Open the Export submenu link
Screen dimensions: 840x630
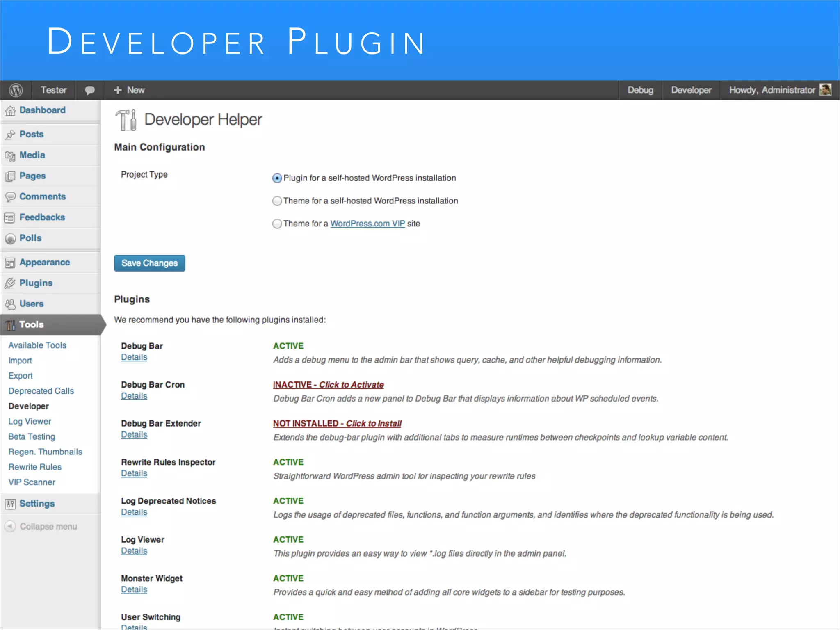tap(21, 376)
